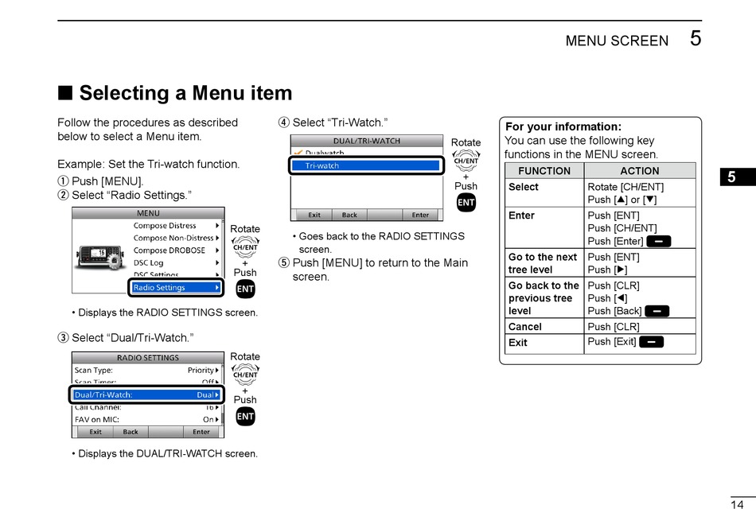Expand the Radio Settings arrow
Screen dimensions: 756x532
pyautogui.click(x=217, y=288)
